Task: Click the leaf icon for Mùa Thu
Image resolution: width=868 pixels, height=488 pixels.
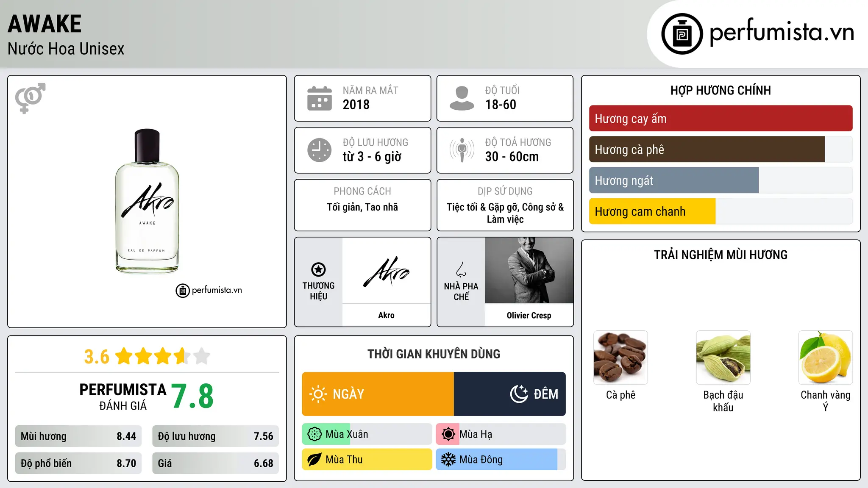Action: point(314,460)
